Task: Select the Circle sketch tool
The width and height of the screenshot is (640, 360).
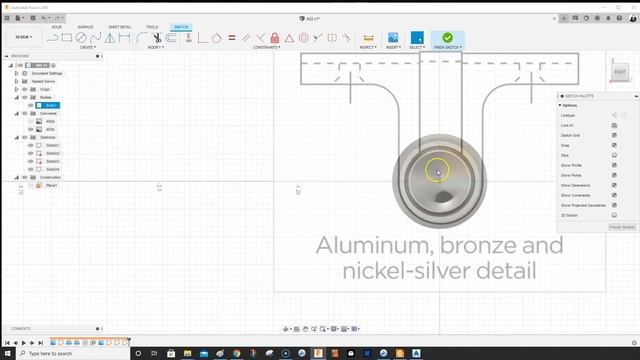Action: pos(81,38)
